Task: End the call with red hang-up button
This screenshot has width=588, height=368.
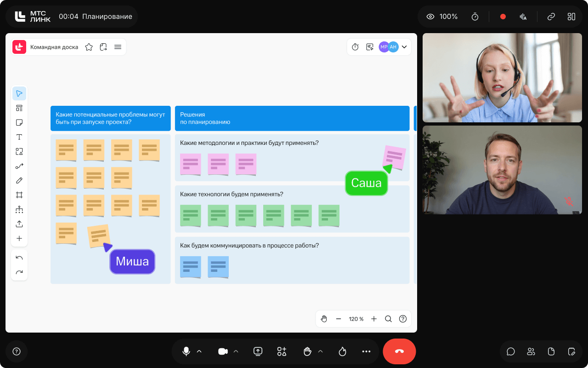Action: pyautogui.click(x=399, y=351)
